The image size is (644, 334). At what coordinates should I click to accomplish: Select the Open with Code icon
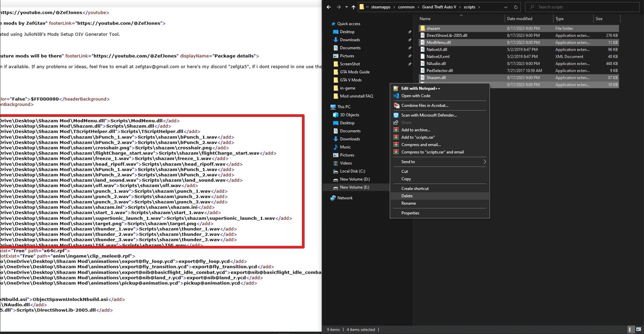395,96
